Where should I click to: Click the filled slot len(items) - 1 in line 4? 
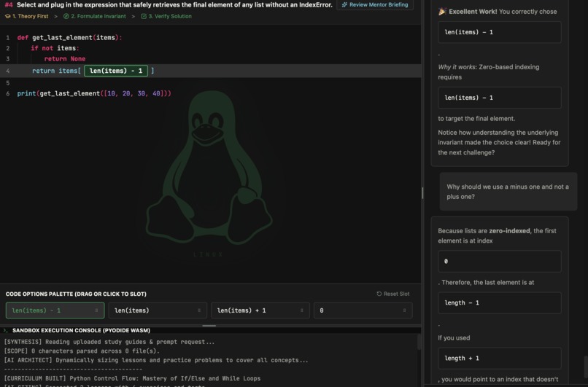pyautogui.click(x=116, y=71)
